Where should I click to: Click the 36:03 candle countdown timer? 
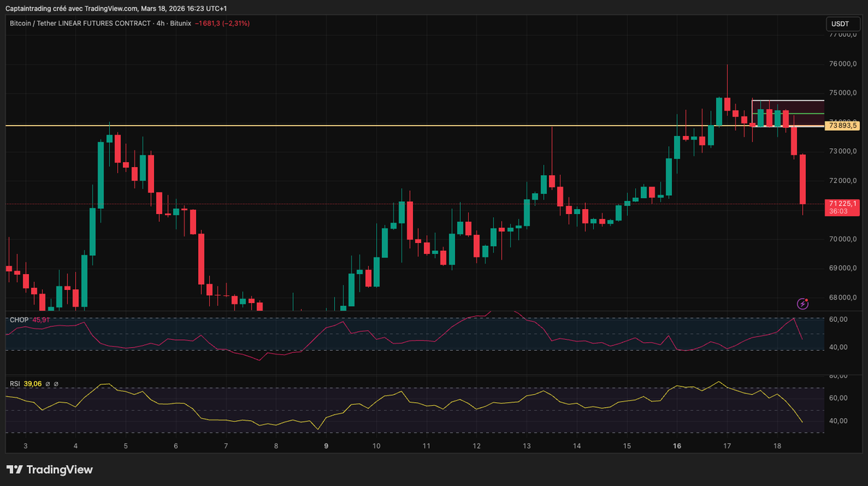(839, 212)
